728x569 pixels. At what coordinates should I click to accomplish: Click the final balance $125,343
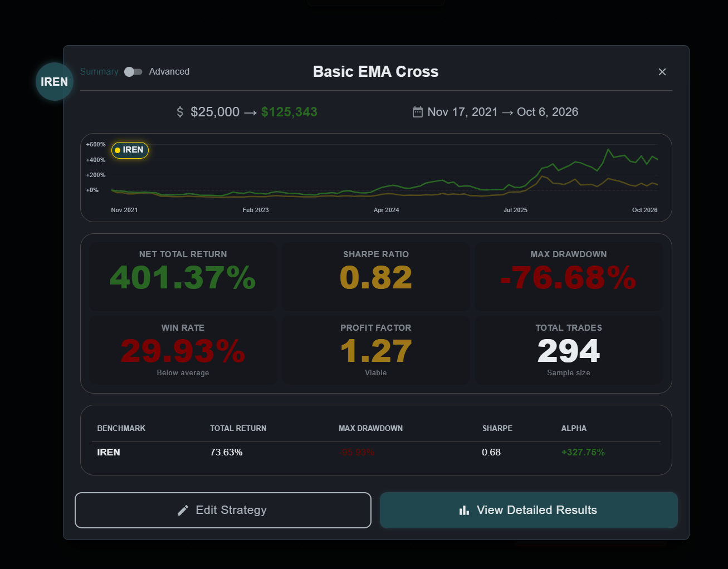[289, 112]
